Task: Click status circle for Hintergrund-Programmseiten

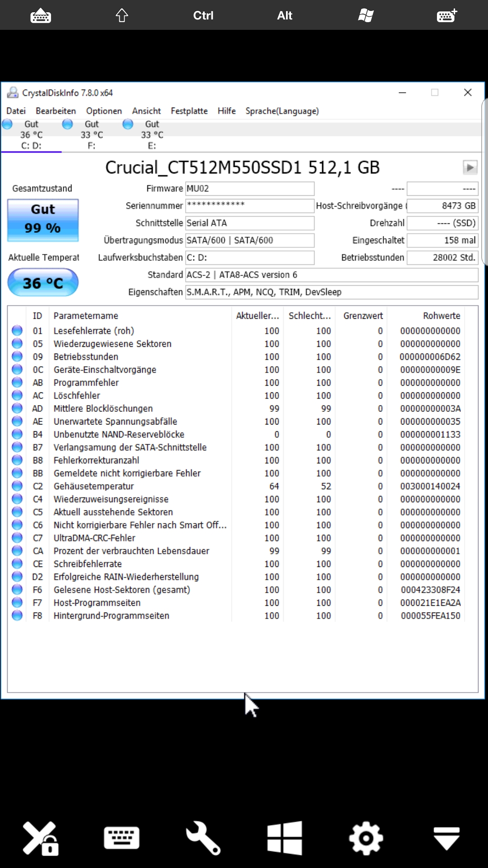Action: (x=17, y=616)
